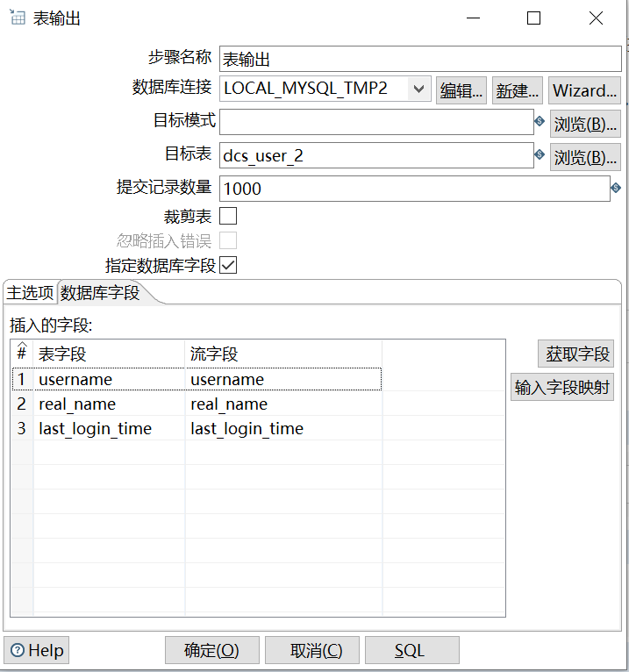The image size is (629, 672).
Task: Click the 输入字段映射 button
Action: (562, 388)
